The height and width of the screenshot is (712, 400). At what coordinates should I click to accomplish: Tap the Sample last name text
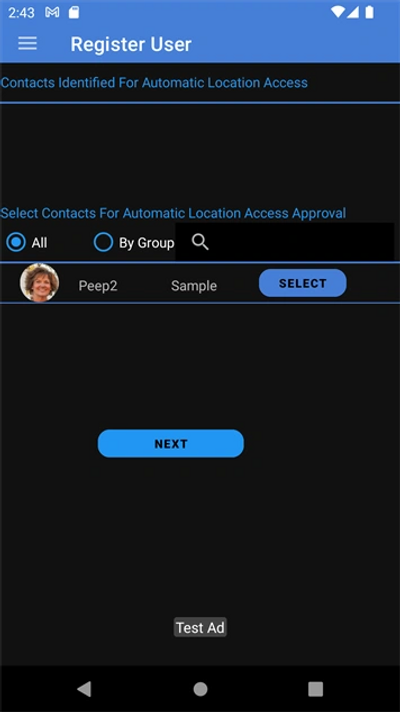point(194,286)
